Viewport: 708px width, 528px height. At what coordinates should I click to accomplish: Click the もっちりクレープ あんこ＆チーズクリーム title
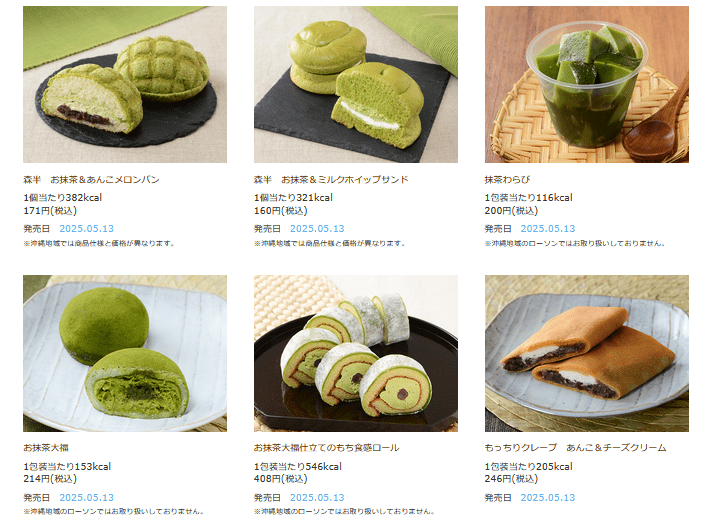pos(575,448)
